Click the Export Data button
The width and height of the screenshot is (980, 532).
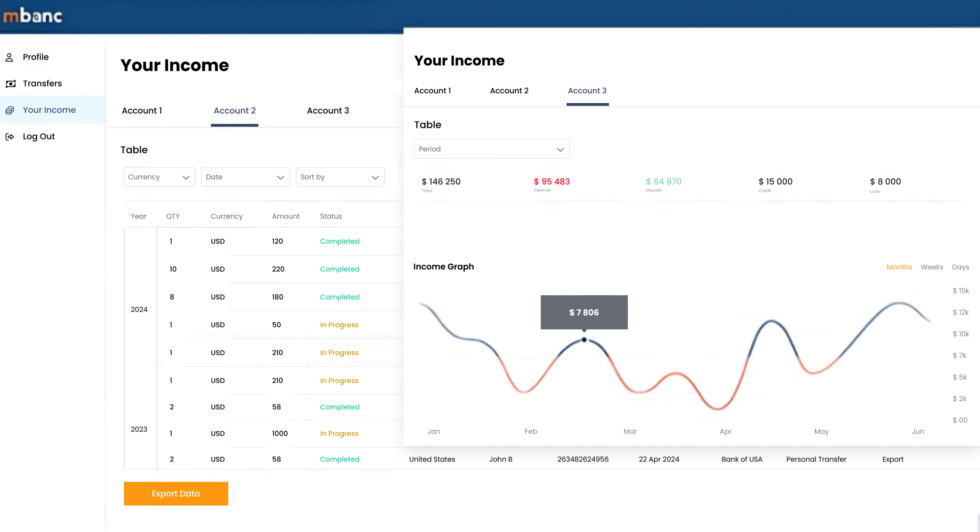[176, 494]
